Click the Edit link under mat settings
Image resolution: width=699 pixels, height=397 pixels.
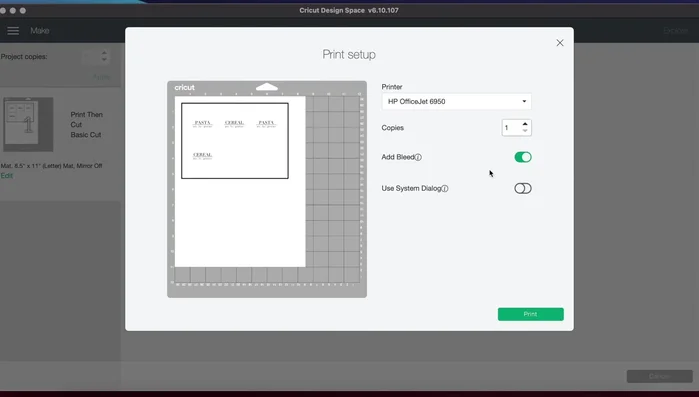(x=7, y=176)
